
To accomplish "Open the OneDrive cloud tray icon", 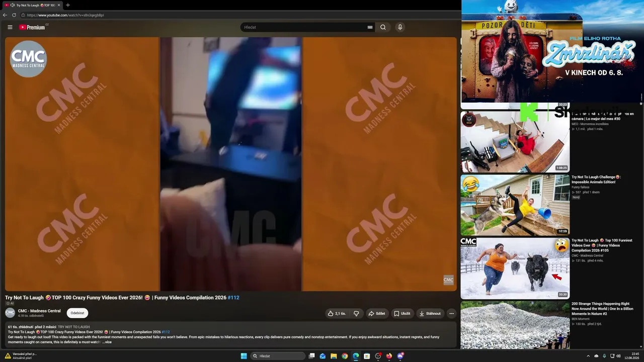I will tap(596, 356).
